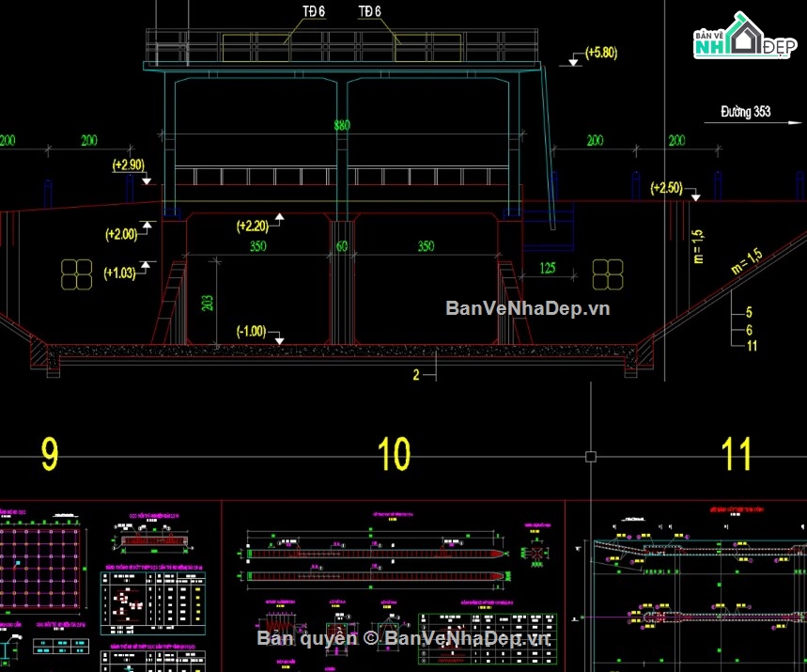Screen dimensions: 807x672
Task: Click the vertical 203 dimension text
Action: (207, 303)
